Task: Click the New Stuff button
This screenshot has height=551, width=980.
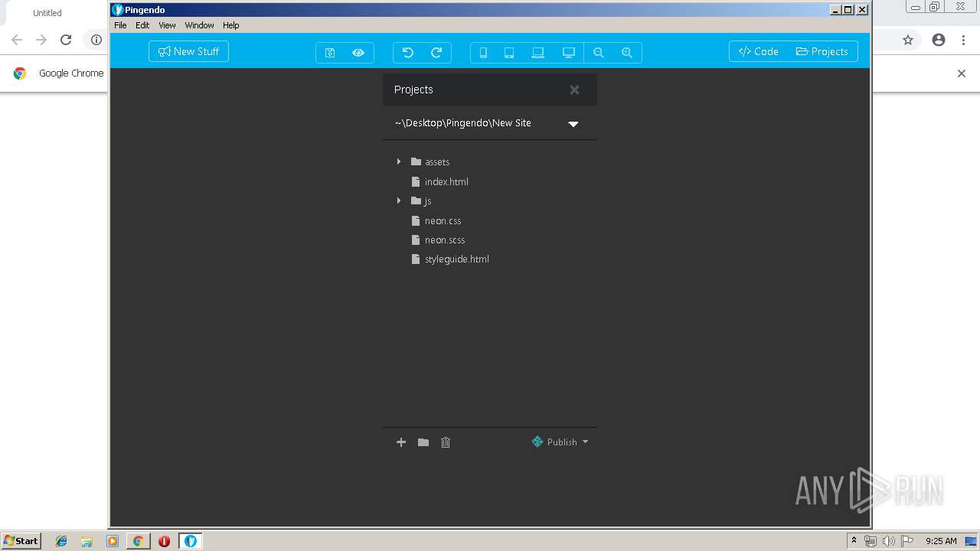Action: point(188,51)
